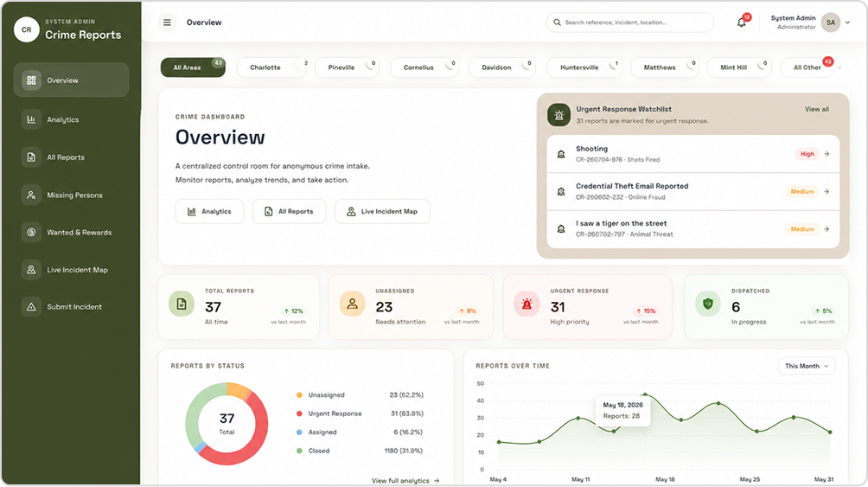Expand the System Admin profile dropdown
The height and width of the screenshot is (487, 868).
pos(847,22)
